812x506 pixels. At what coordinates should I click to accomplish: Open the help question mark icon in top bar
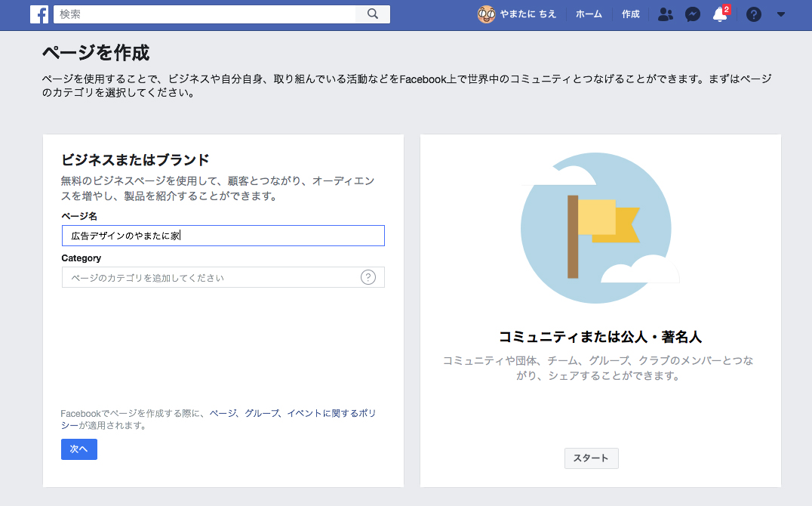click(753, 14)
